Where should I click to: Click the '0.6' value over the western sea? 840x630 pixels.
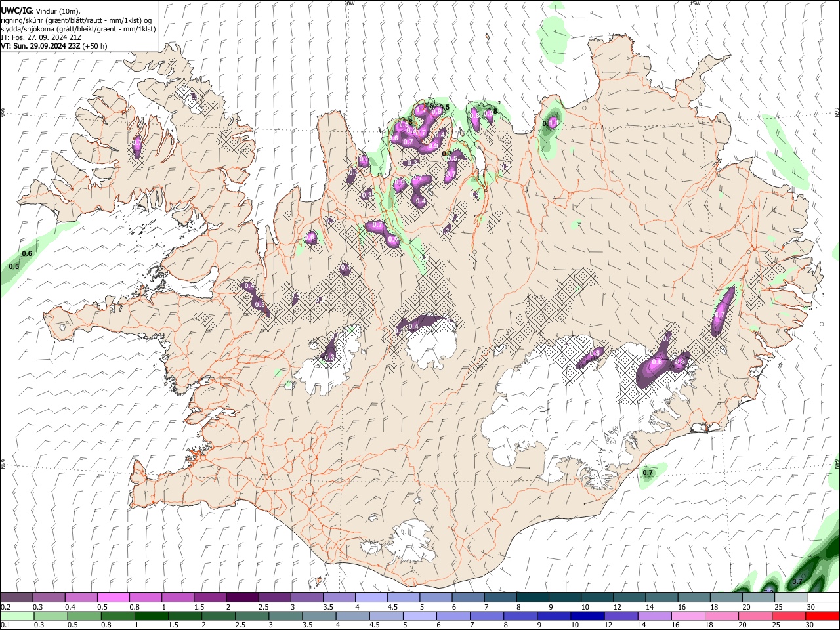(x=27, y=254)
